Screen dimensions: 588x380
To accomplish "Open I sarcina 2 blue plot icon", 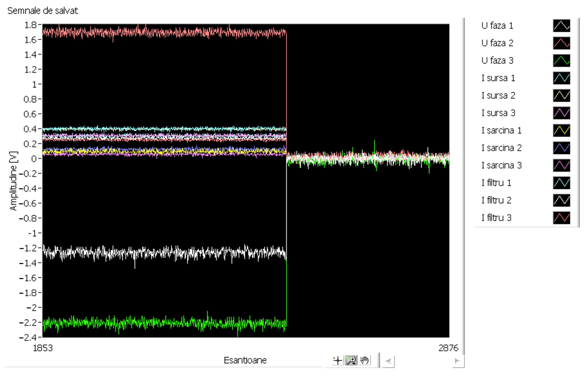I will pos(561,148).
